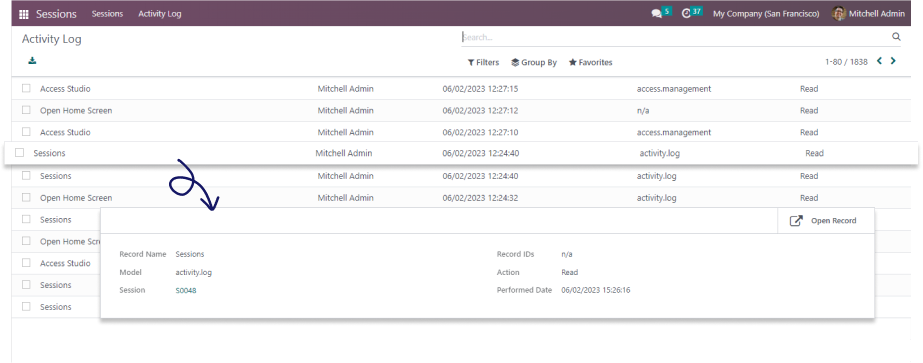Open the Sessions menu item
The width and height of the screenshot is (923, 363).
tap(107, 14)
